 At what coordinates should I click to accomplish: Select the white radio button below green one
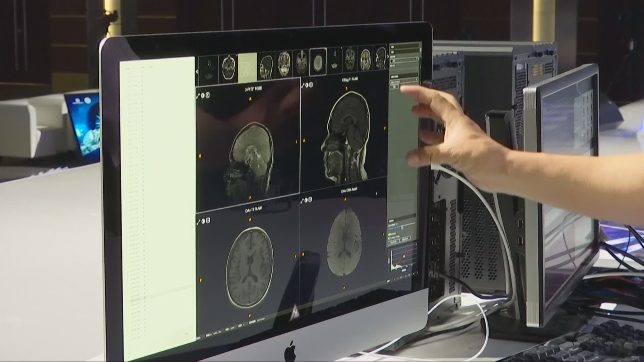coord(389,238)
